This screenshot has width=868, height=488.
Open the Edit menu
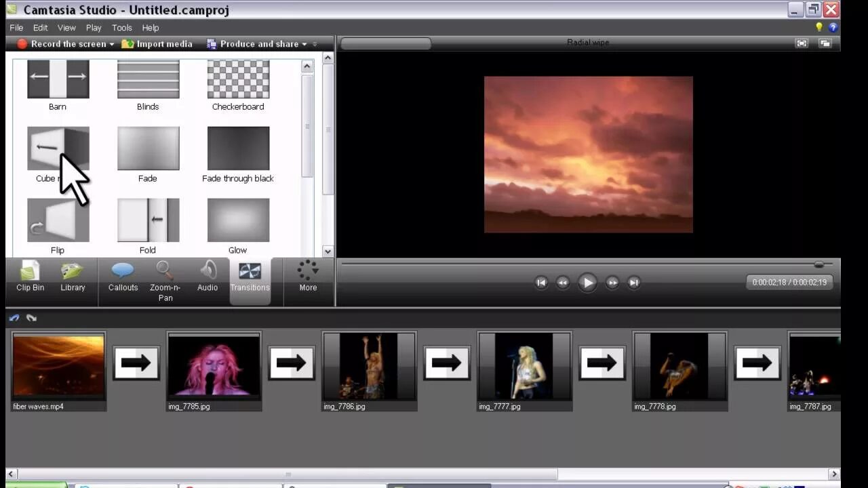tap(41, 28)
